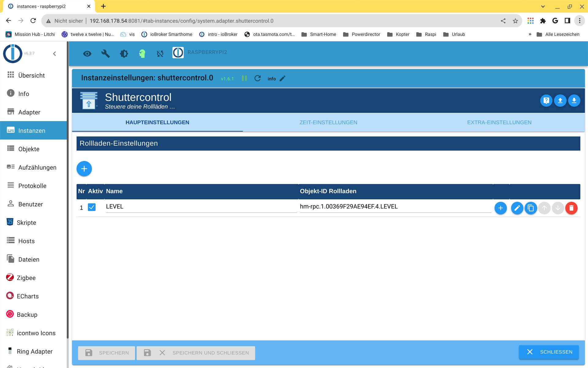Click the SPEICHERN button
Viewport: 588px width, 368px height.
coord(107,353)
